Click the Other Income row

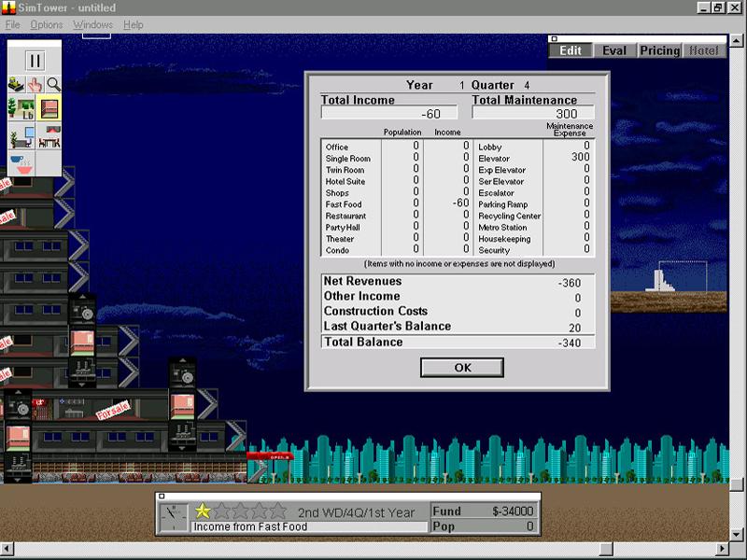click(458, 296)
